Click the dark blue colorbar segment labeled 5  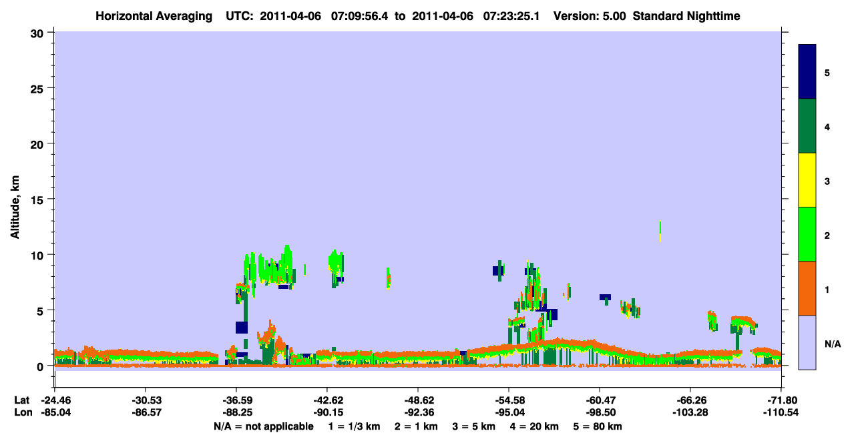(x=807, y=72)
